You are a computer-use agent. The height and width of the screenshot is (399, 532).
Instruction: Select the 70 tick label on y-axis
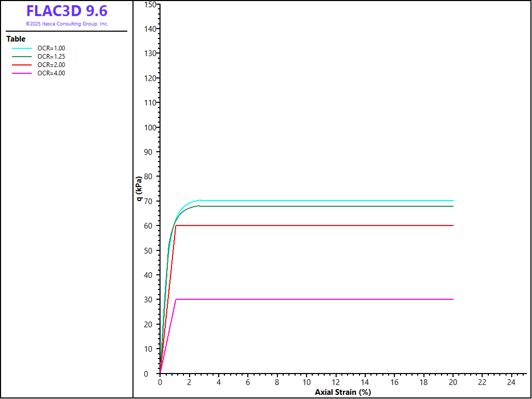pyautogui.click(x=151, y=201)
